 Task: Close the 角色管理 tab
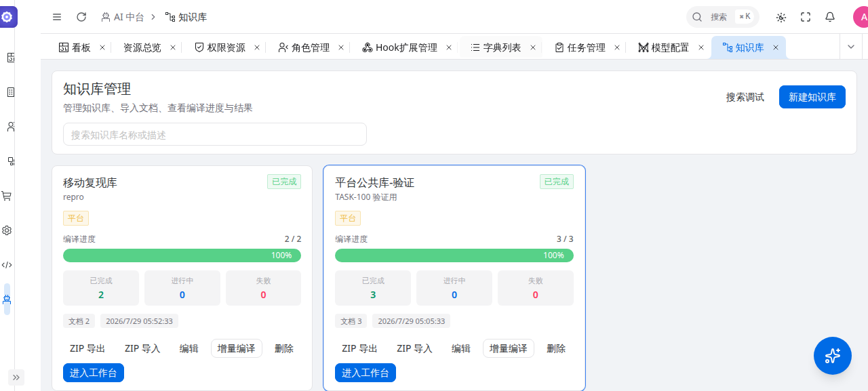coord(341,47)
